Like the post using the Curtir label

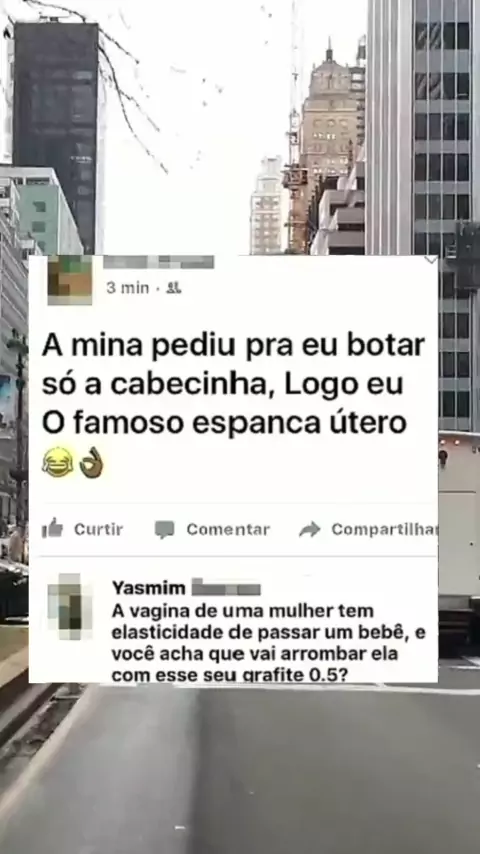99,529
